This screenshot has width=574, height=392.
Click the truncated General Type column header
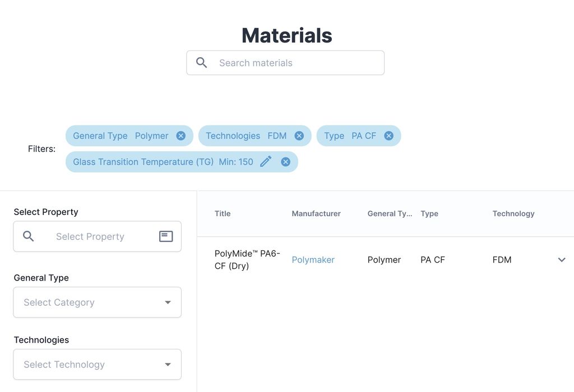(390, 213)
